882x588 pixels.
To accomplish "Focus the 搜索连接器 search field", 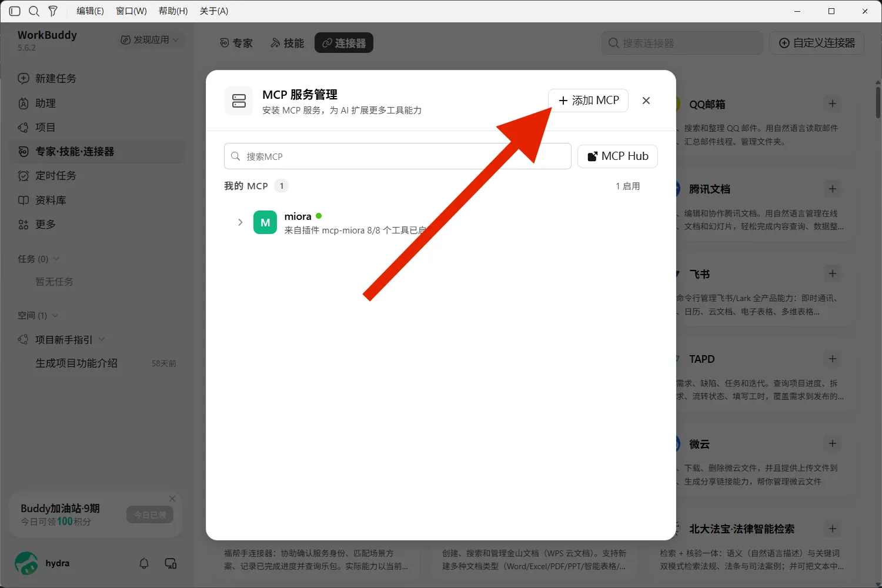I will 682,43.
